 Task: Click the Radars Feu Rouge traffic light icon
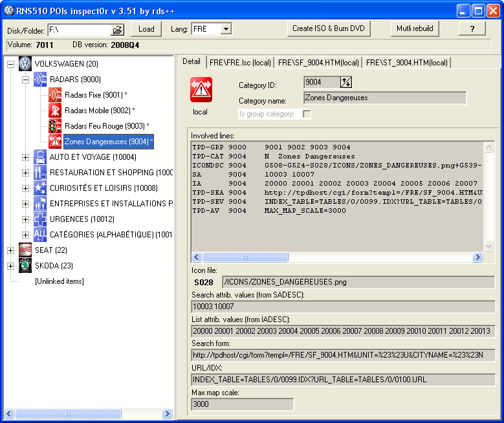(x=56, y=126)
